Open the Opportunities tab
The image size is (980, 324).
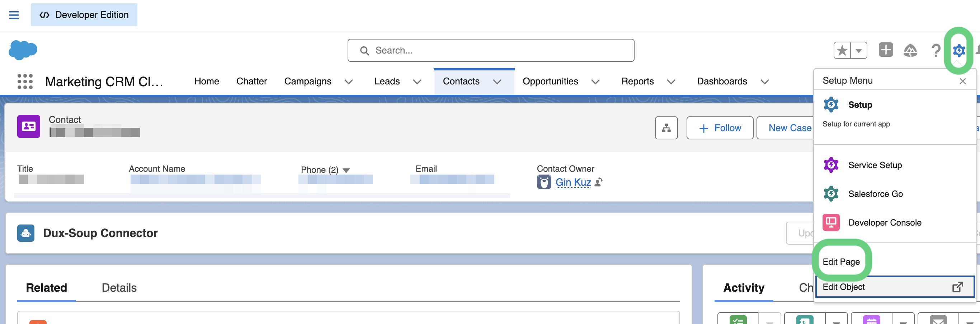[550, 81]
